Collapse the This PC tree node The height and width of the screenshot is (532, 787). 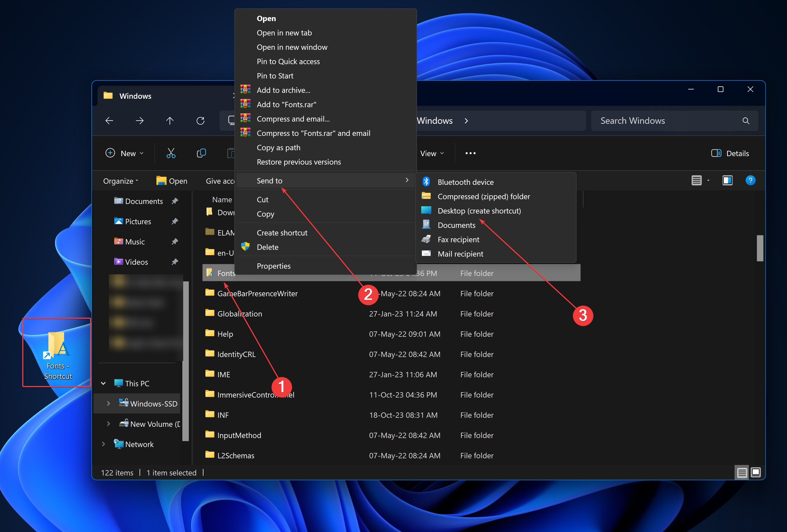[x=103, y=383]
